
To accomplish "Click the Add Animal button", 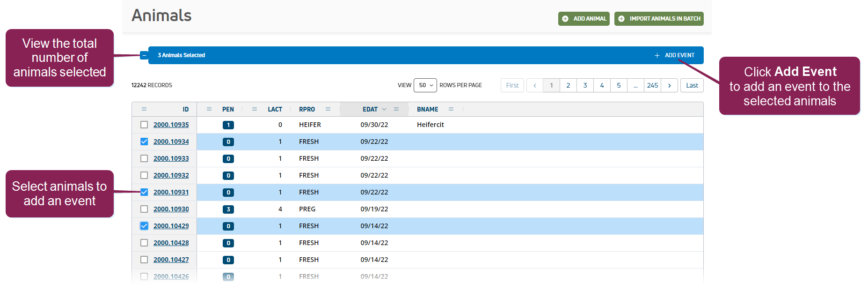I will 584,19.
